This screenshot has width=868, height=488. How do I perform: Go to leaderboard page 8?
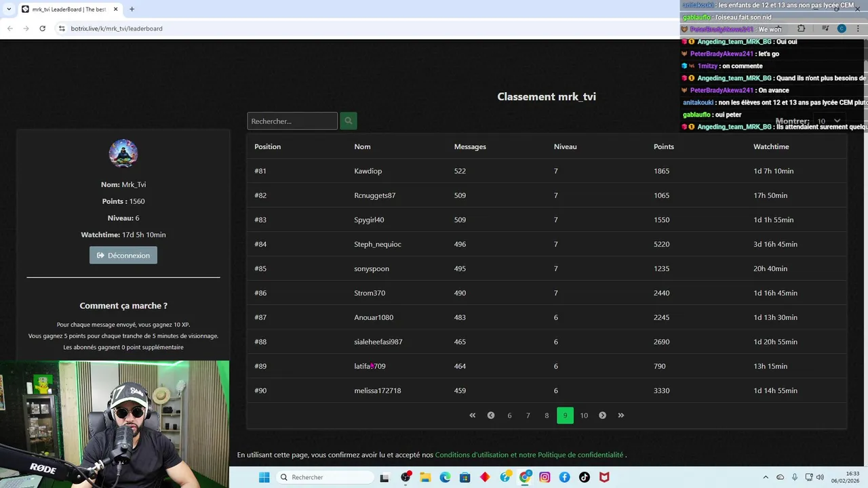[x=547, y=415]
